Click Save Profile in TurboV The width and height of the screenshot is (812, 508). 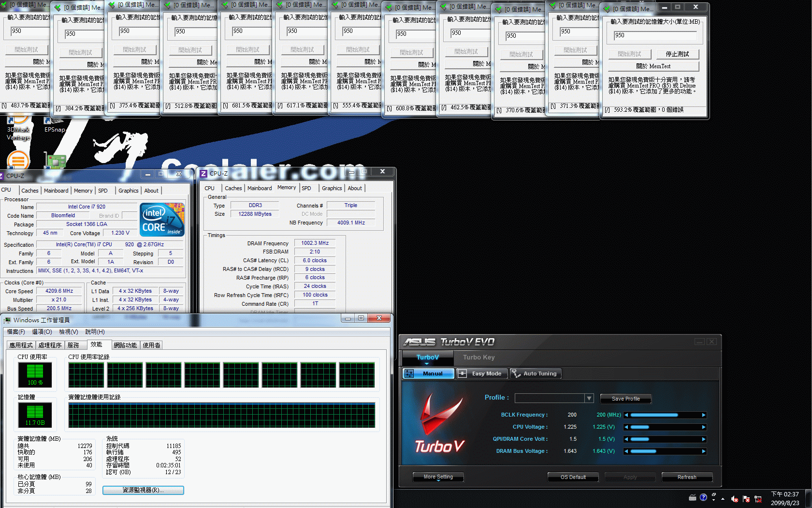(x=625, y=399)
